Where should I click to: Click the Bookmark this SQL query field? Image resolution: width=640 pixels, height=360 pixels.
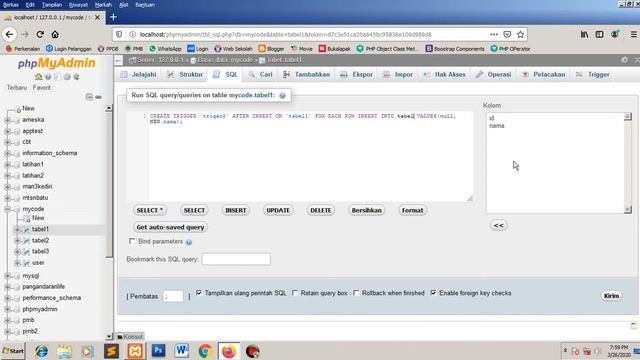(236, 259)
